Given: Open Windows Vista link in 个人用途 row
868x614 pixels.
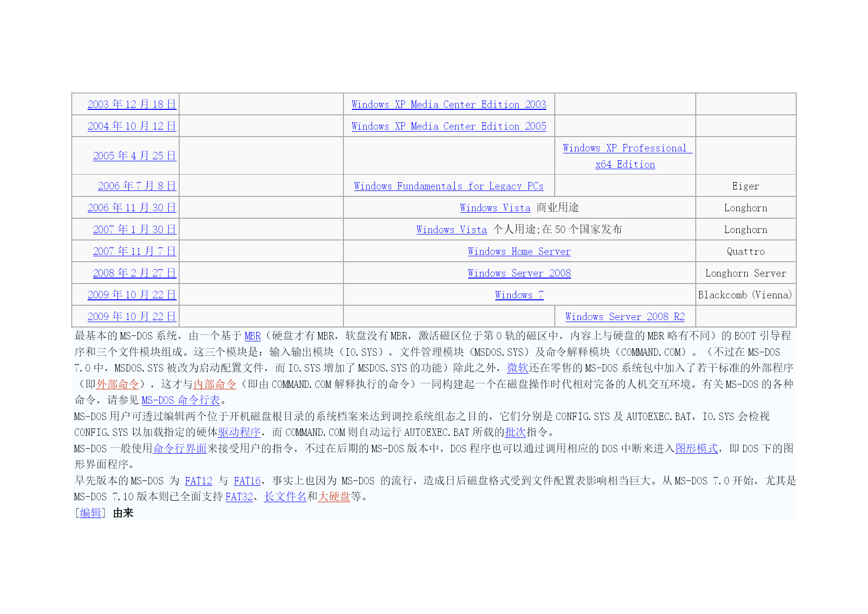Looking at the screenshot, I should pyautogui.click(x=451, y=230).
